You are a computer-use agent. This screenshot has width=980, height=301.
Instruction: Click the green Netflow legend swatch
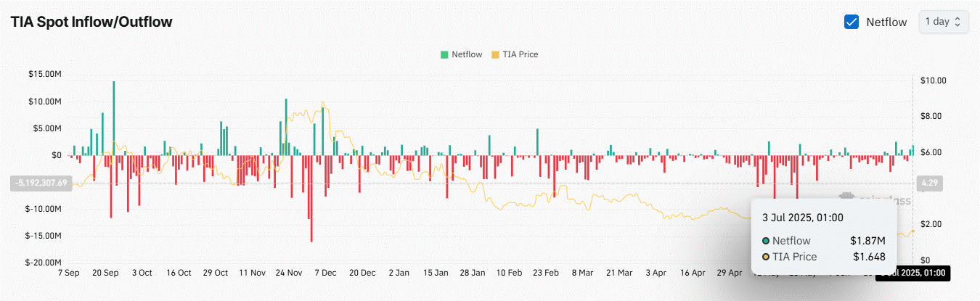point(444,54)
